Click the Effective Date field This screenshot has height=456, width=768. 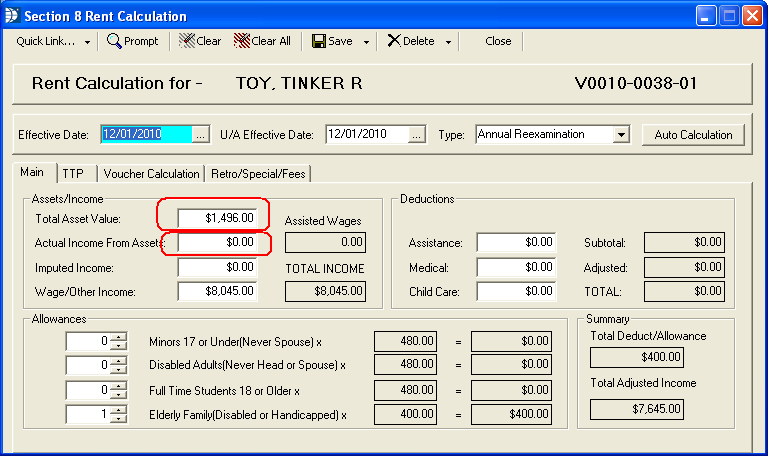(146, 134)
